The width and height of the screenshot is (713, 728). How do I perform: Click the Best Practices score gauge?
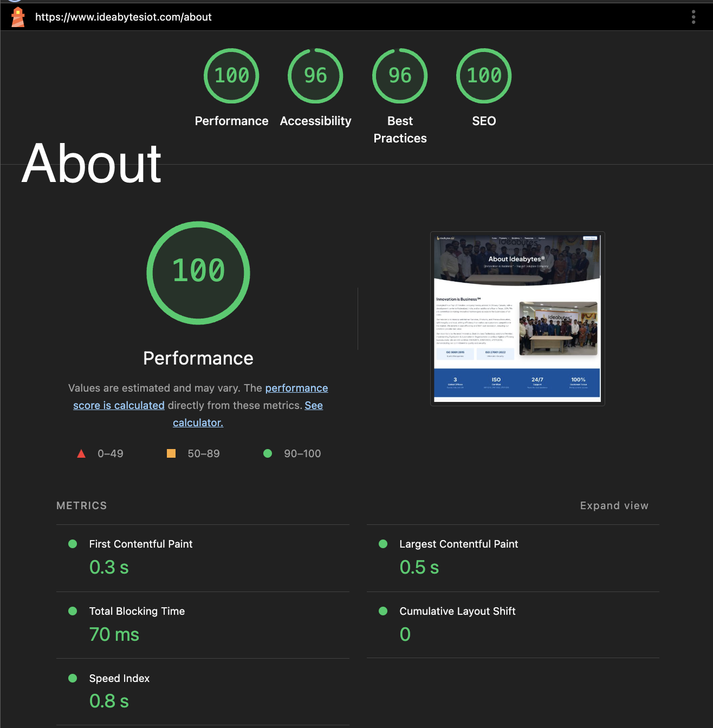pyautogui.click(x=399, y=76)
